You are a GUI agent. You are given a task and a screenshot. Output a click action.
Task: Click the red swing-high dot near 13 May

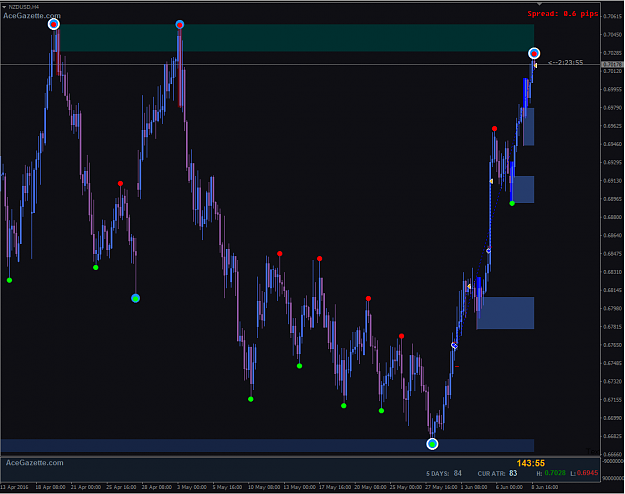click(280, 254)
